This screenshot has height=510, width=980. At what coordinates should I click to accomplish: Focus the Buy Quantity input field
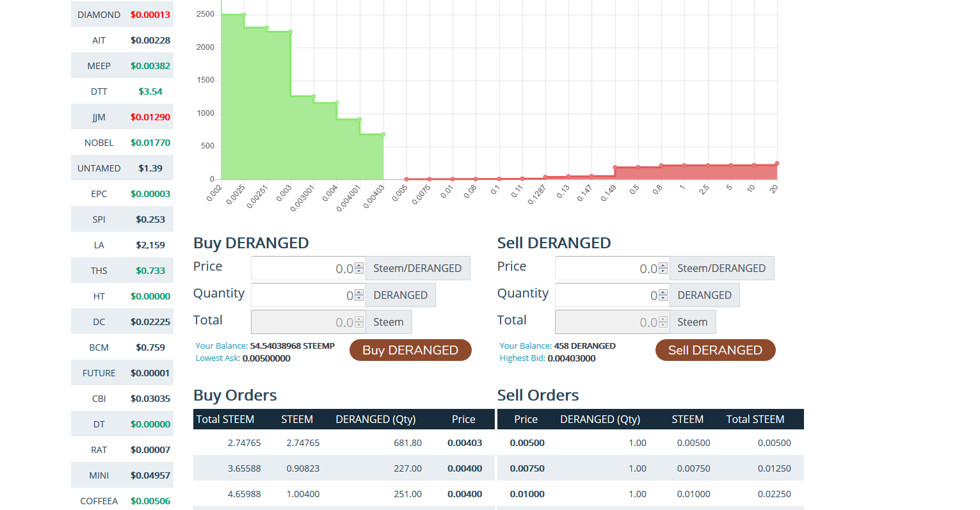(308, 295)
